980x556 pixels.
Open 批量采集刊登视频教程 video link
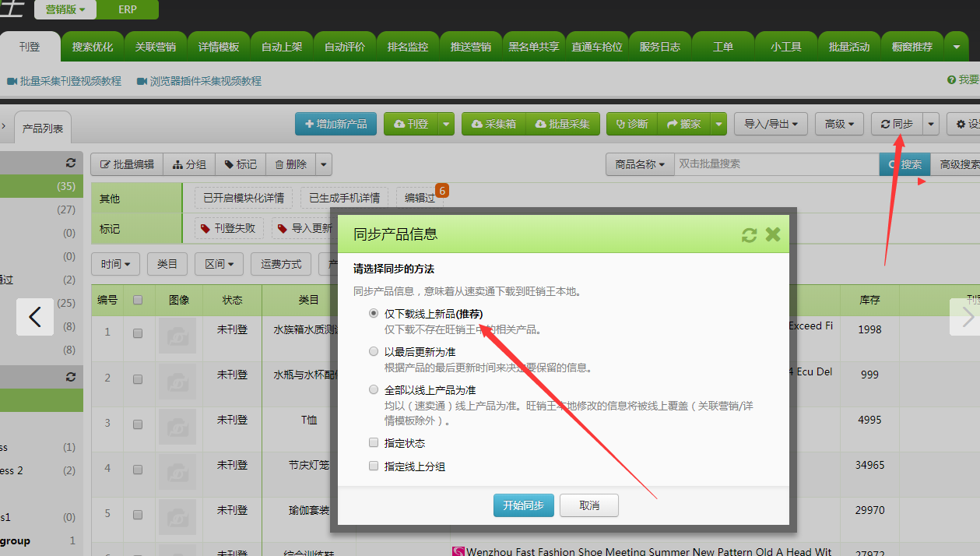(x=64, y=81)
